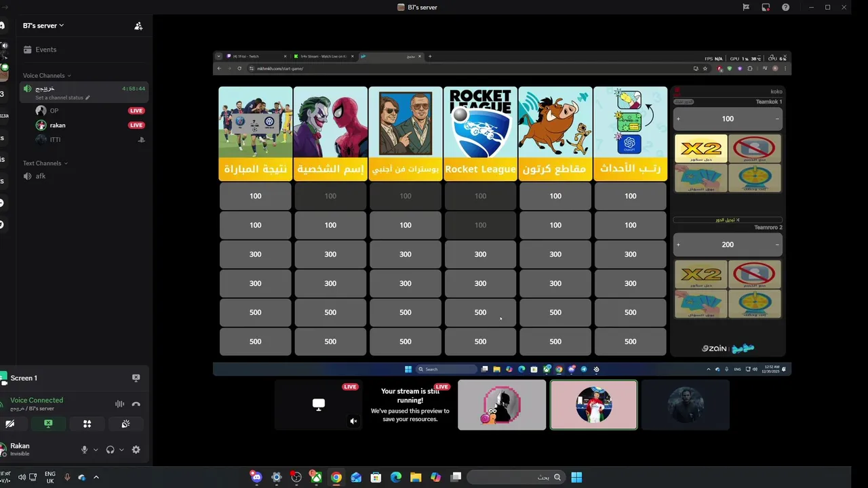Edit channel status pencil icon
868x488 pixels.
(87, 98)
